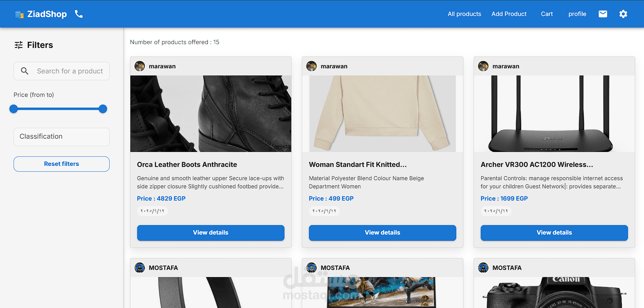644x308 pixels.
Task: Go to Add Product
Action: [509, 14]
